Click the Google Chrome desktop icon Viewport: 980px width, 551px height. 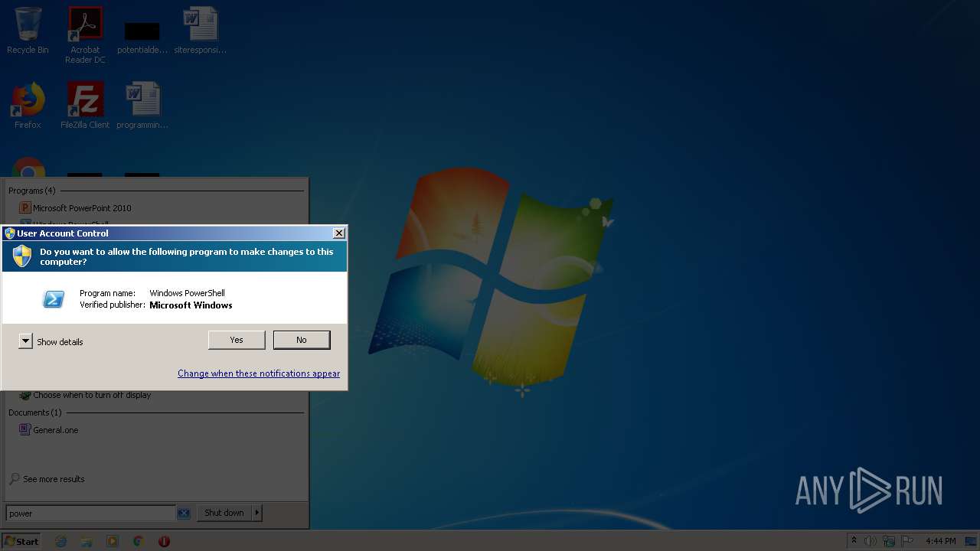pos(28,169)
